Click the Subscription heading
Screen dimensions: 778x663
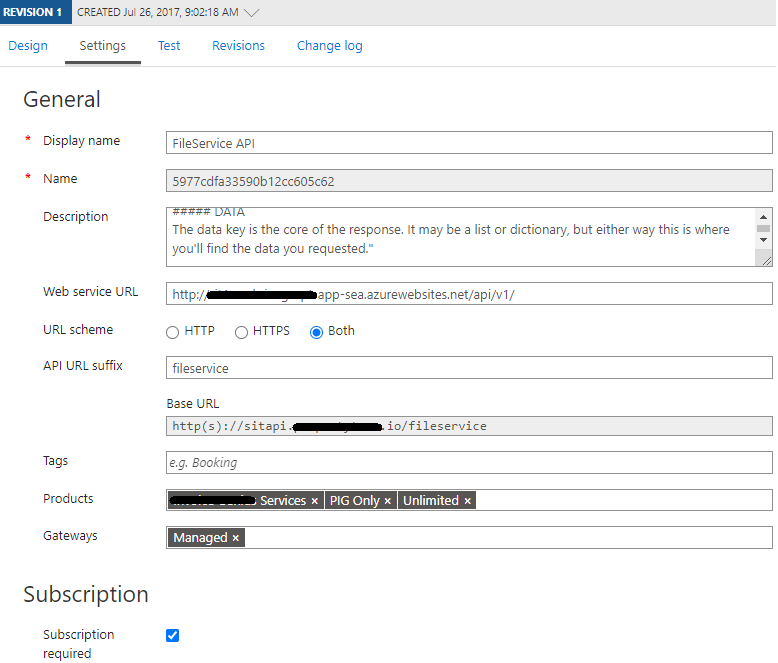click(x=86, y=594)
